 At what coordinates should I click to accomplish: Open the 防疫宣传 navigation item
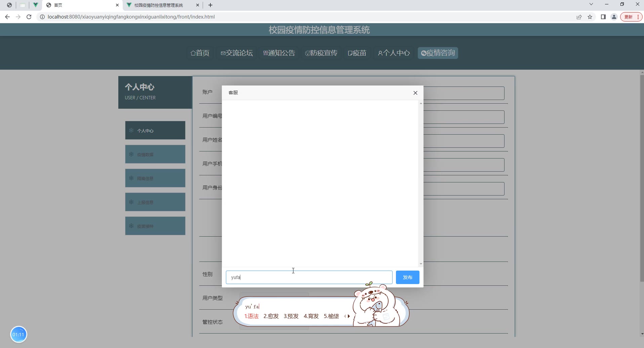click(321, 53)
